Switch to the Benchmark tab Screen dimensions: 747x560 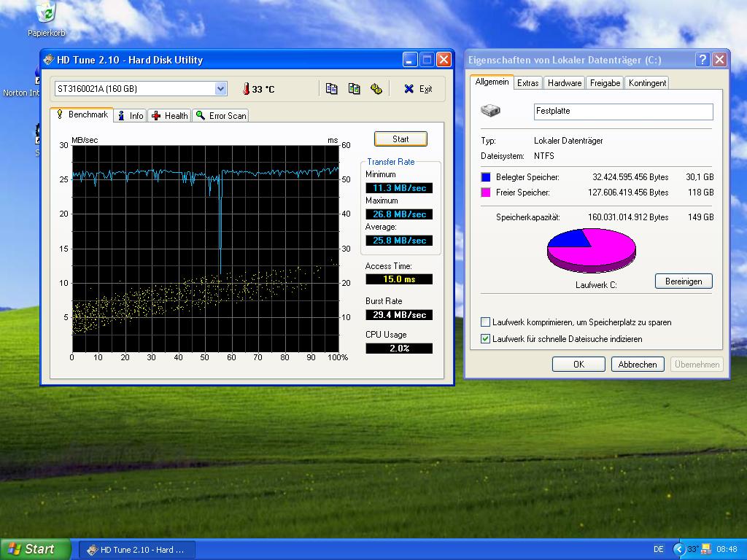82,114
